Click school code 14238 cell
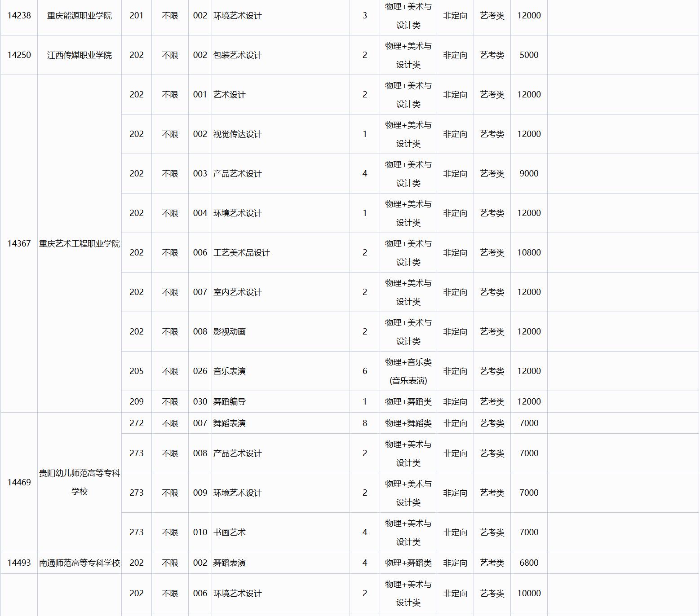The image size is (700, 616). [19, 16]
